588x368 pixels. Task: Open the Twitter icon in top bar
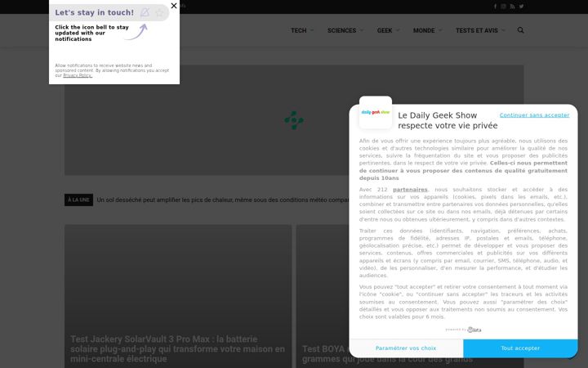coord(521,7)
